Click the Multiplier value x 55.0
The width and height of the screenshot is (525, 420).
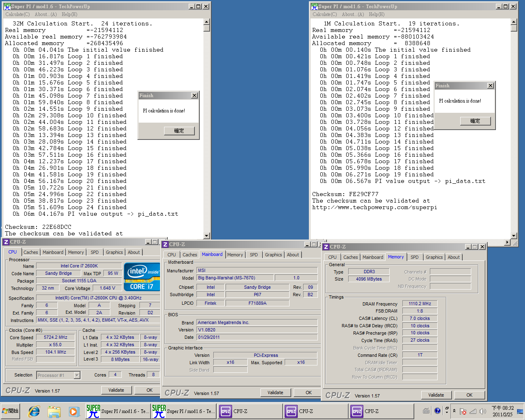coord(55,345)
